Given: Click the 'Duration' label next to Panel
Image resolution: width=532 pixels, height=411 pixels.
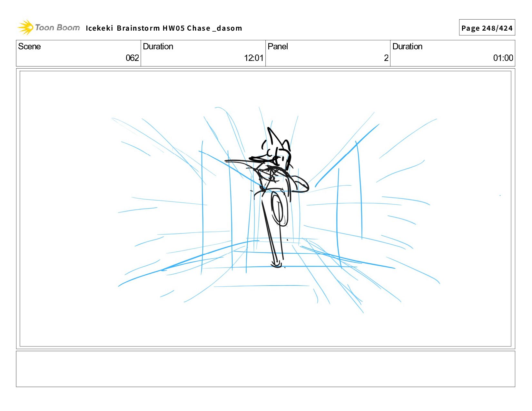Looking at the screenshot, I should coord(407,46).
